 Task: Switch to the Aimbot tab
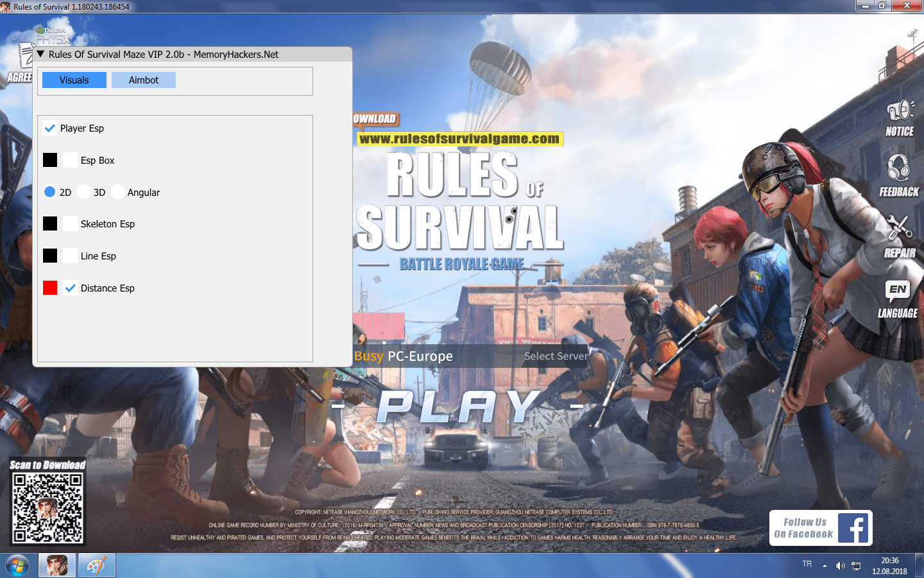coord(144,80)
